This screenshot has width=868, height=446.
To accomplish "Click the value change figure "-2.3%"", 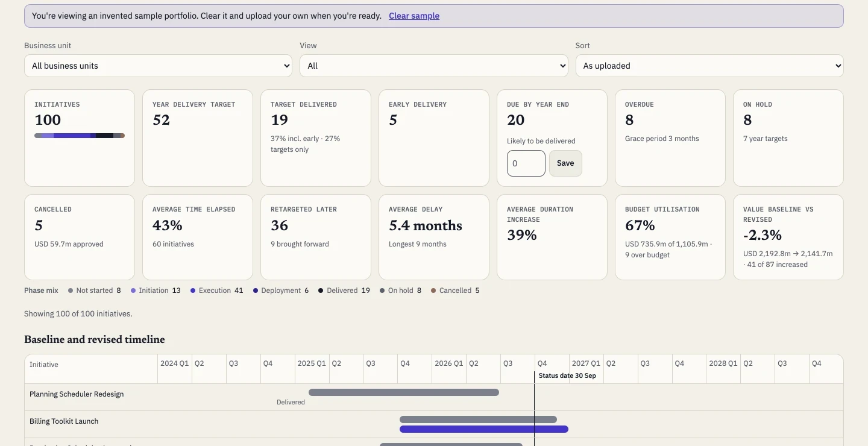I will click(763, 235).
